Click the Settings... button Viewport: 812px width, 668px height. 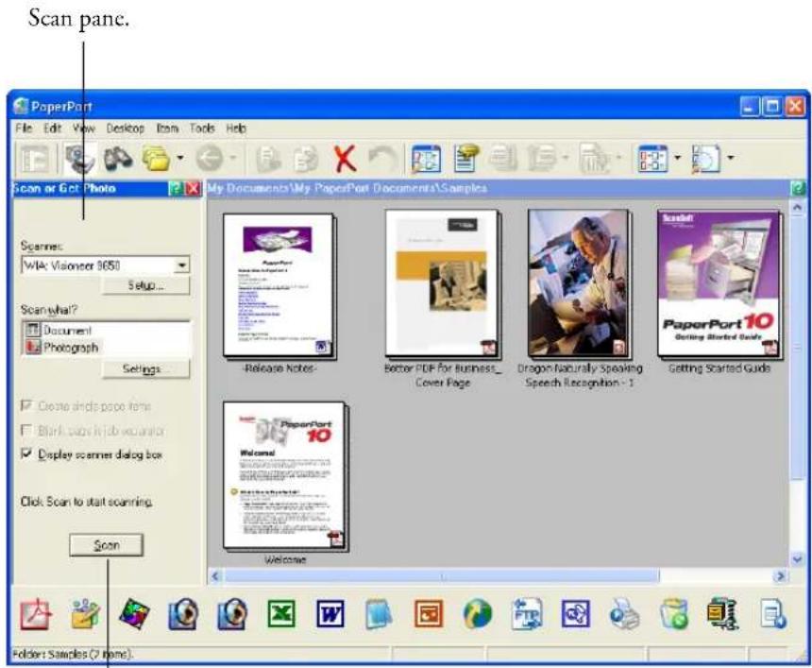coord(146,369)
